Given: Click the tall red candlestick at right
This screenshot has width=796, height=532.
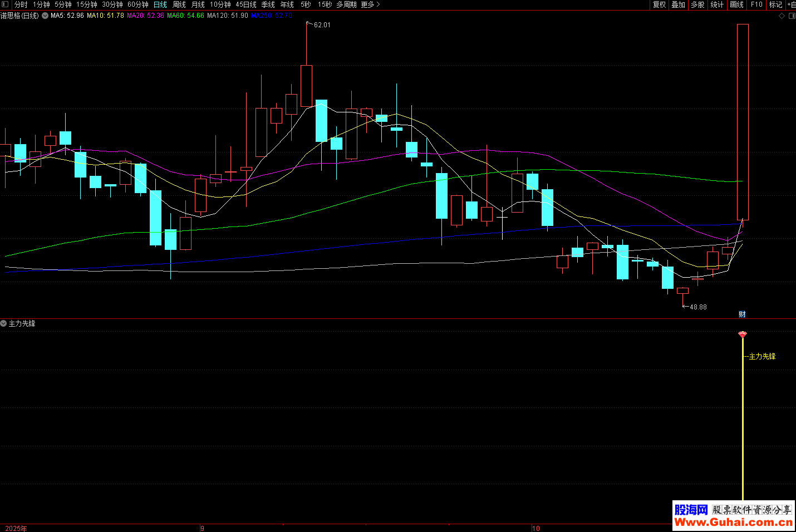Looking at the screenshot, I should tap(743, 121).
